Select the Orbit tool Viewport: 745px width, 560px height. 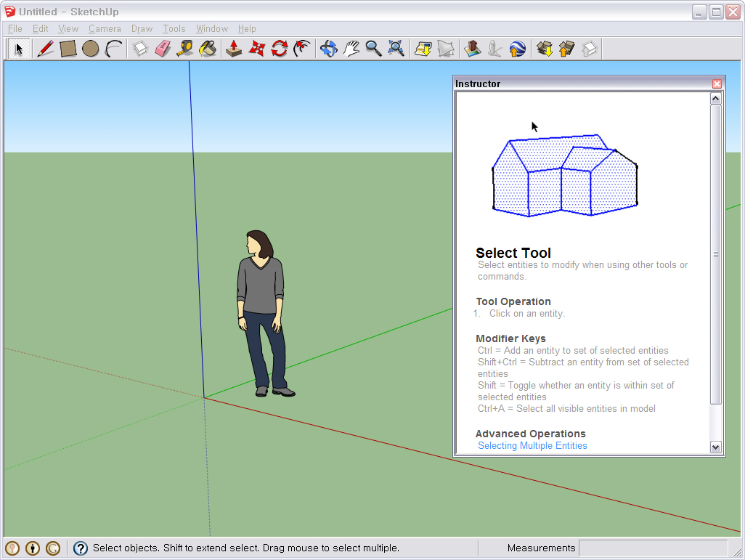click(329, 49)
